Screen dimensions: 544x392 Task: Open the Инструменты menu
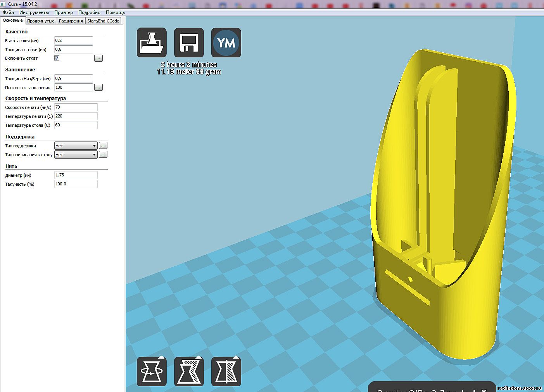34,12
